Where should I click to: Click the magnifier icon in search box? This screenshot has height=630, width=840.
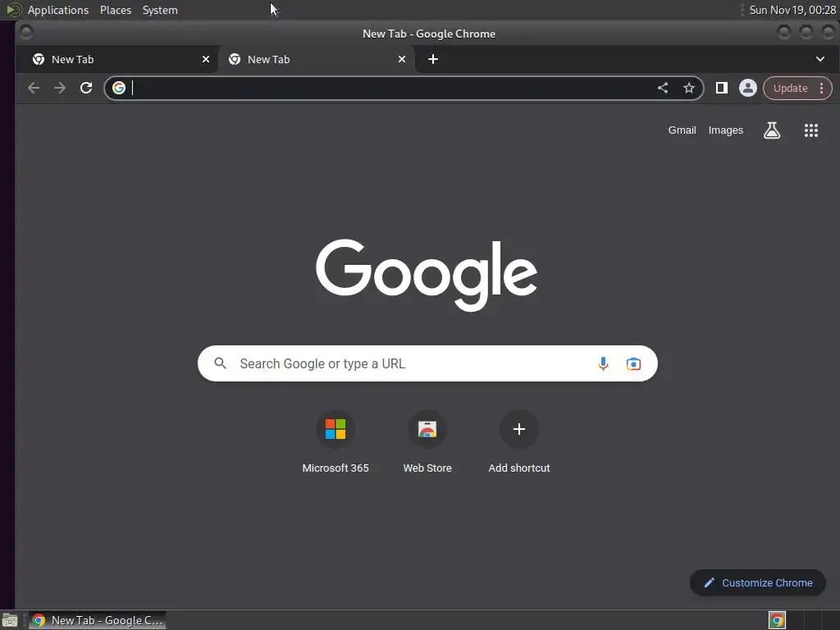click(x=220, y=363)
